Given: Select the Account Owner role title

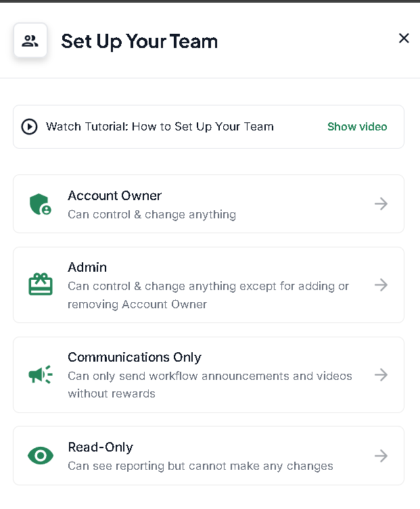Looking at the screenshot, I should (114, 196).
